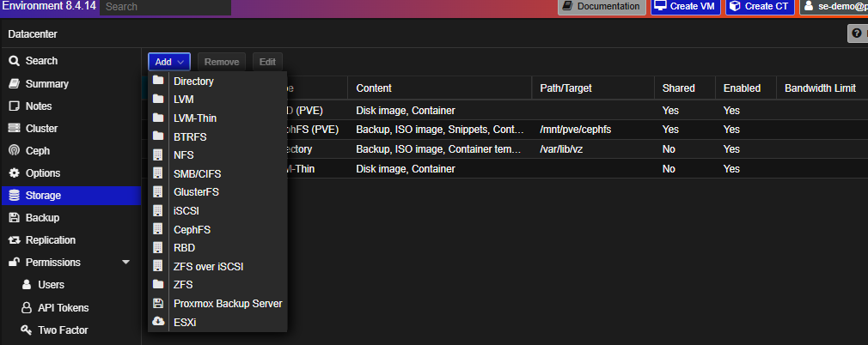
Task: Click the Options gear icon in sidebar
Action: tap(15, 173)
